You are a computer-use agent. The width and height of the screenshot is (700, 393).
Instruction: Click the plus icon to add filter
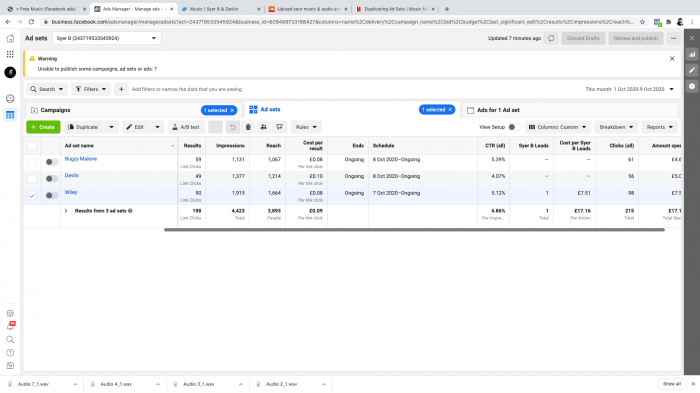121,89
